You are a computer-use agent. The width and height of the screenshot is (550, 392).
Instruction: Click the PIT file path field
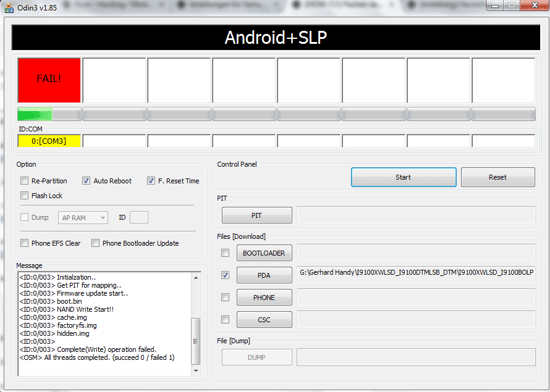(x=416, y=215)
